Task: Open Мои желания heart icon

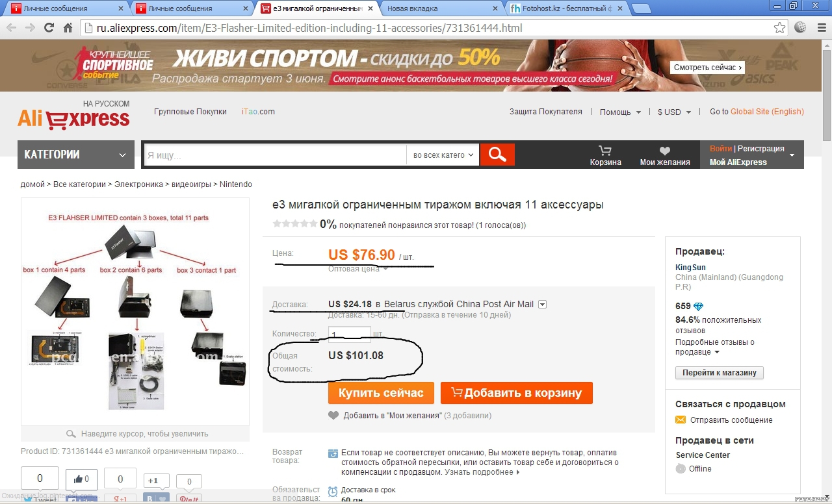Action: tap(664, 151)
